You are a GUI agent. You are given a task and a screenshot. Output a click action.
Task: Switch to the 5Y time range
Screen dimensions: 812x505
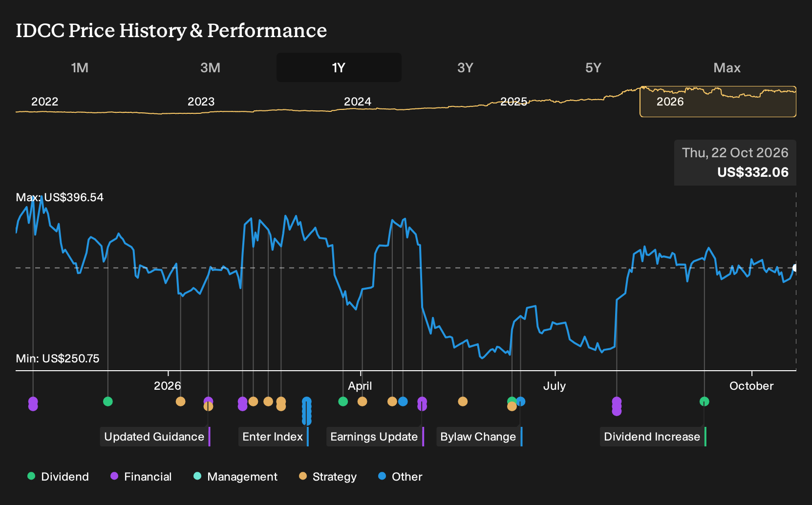point(593,67)
